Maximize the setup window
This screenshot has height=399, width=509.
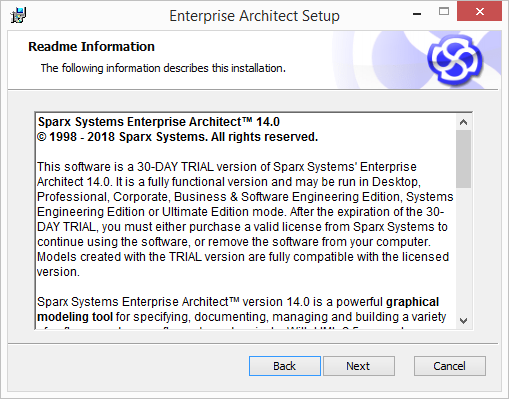[x=444, y=12]
